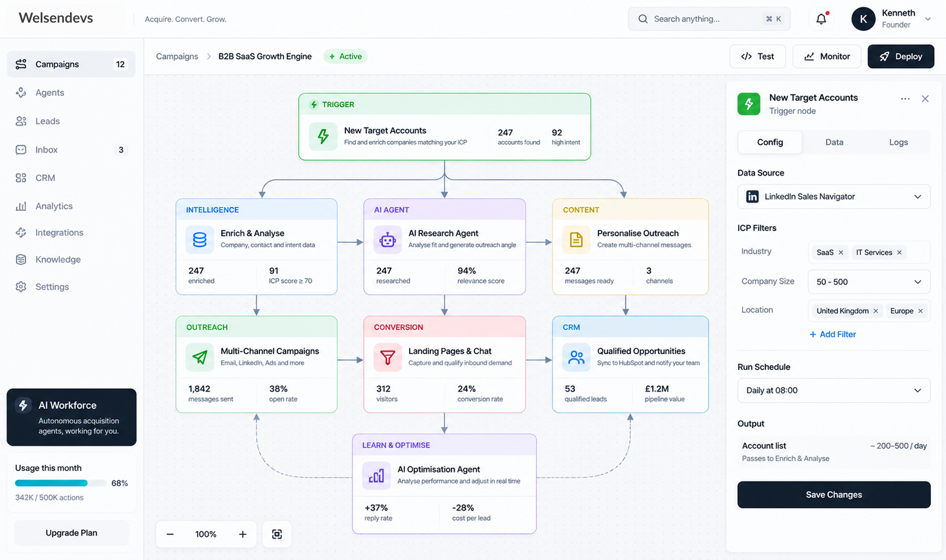Click the trigger header lightning icon

coord(314,104)
